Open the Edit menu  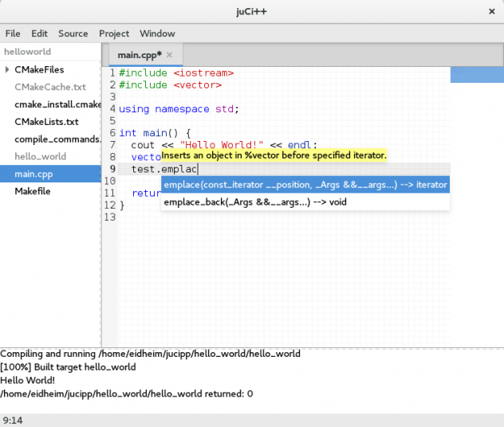[40, 33]
